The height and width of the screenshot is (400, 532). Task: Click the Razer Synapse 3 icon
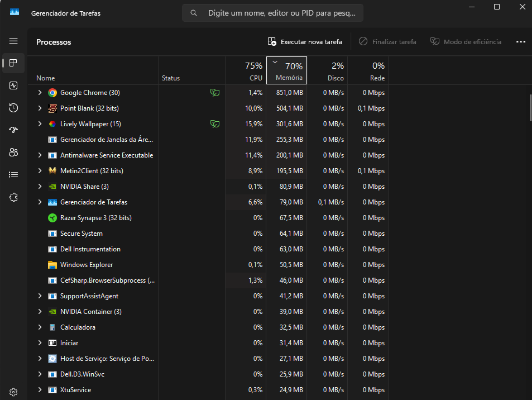(x=52, y=218)
